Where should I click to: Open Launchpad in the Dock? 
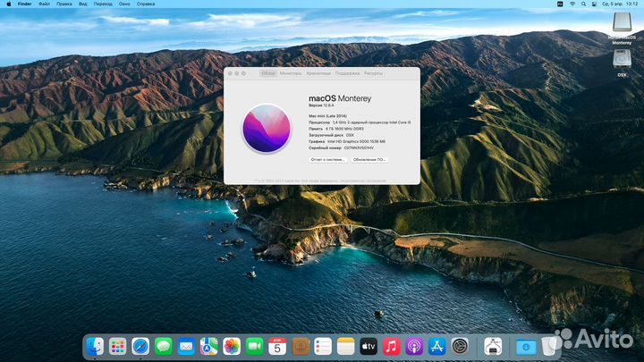117,347
